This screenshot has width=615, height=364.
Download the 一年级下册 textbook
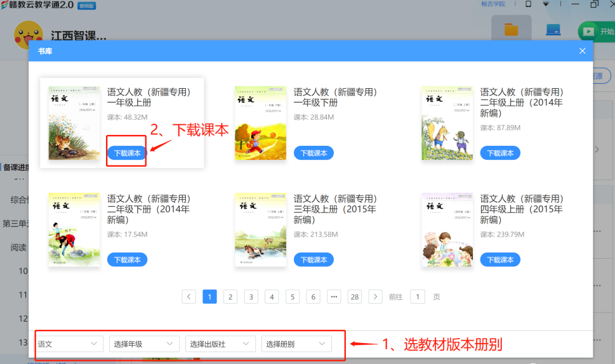point(314,153)
